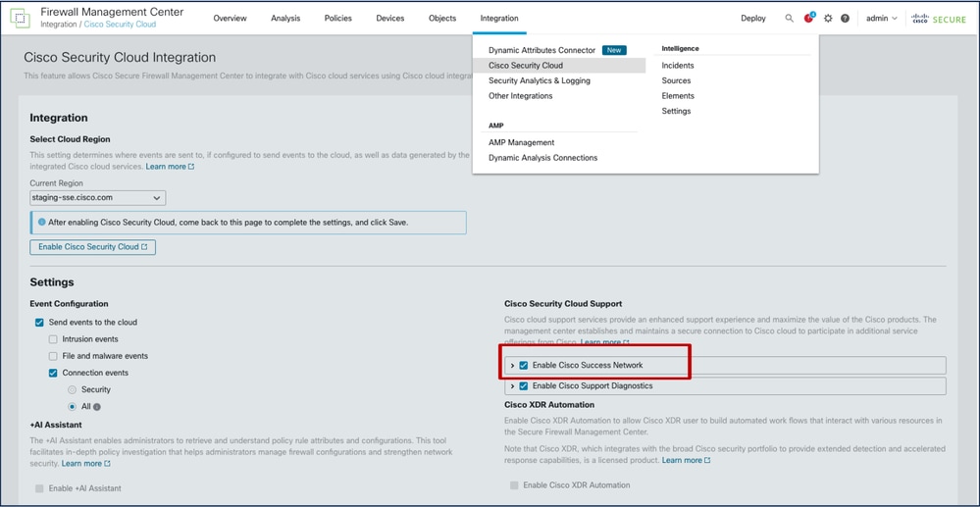
Task: Open the Policies menu
Action: 338,18
